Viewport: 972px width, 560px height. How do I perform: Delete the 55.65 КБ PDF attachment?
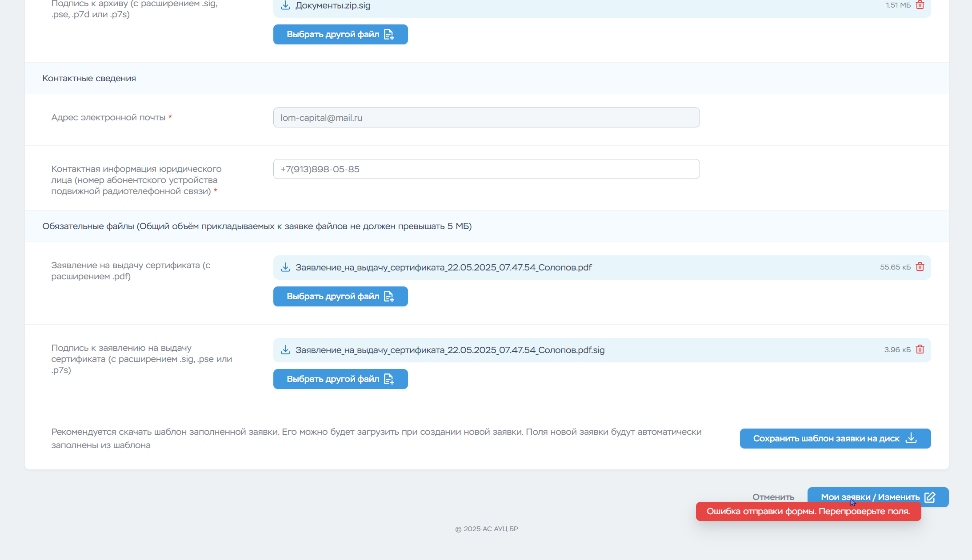pyautogui.click(x=920, y=266)
